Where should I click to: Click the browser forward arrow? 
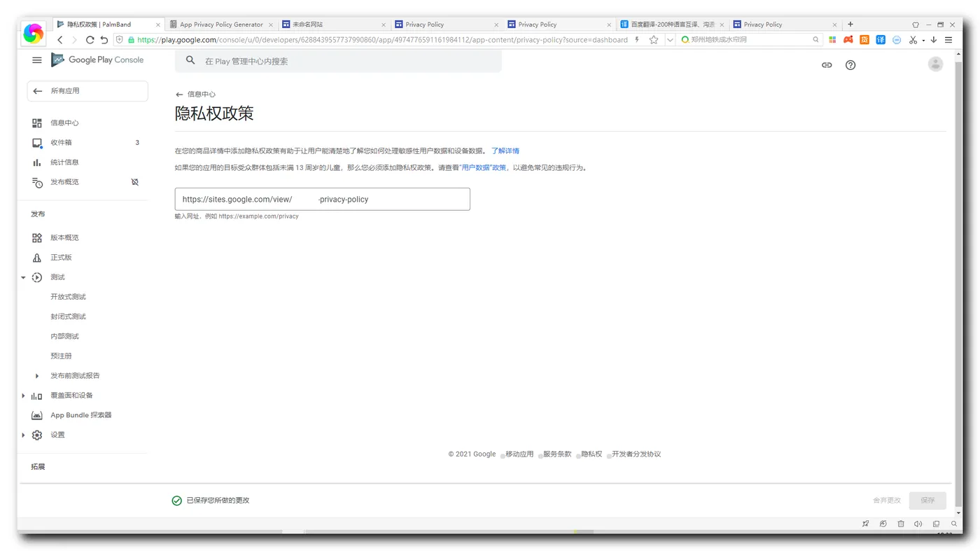point(74,40)
